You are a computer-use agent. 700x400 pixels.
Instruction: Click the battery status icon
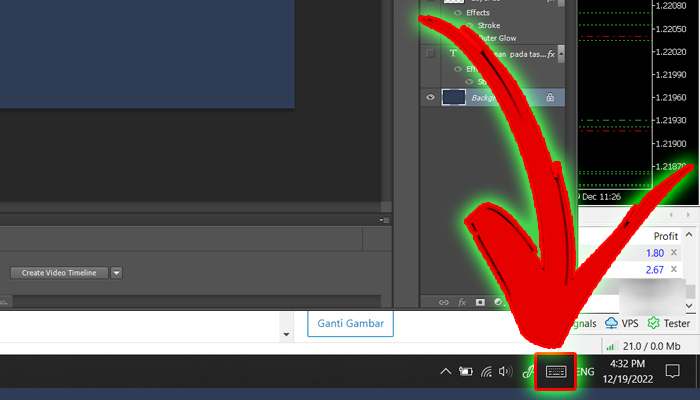[x=465, y=372]
